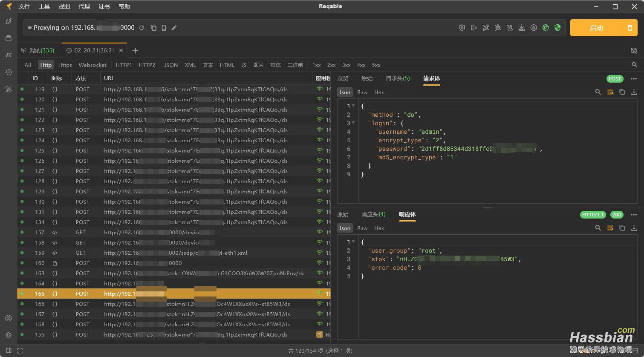Toggle word wrap in request body

click(x=610, y=92)
